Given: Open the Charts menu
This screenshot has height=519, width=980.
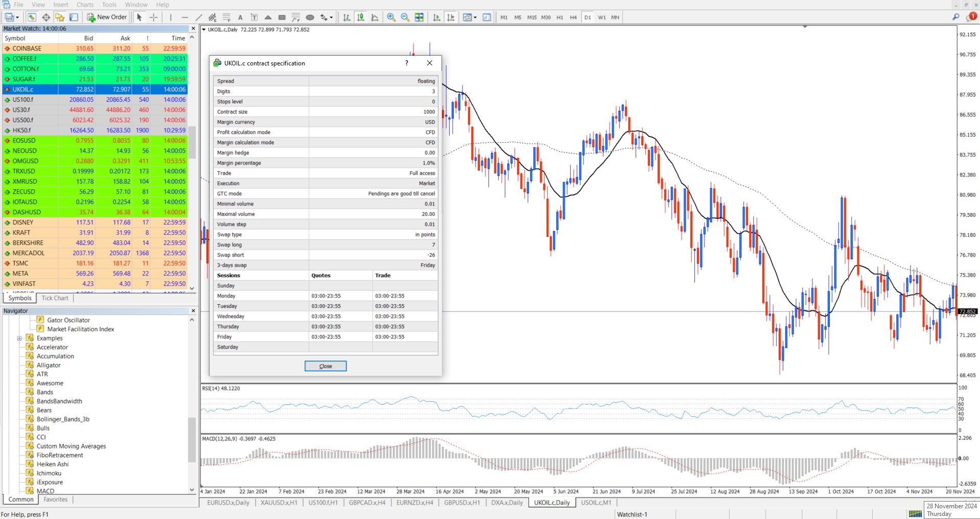Looking at the screenshot, I should pos(85,5).
